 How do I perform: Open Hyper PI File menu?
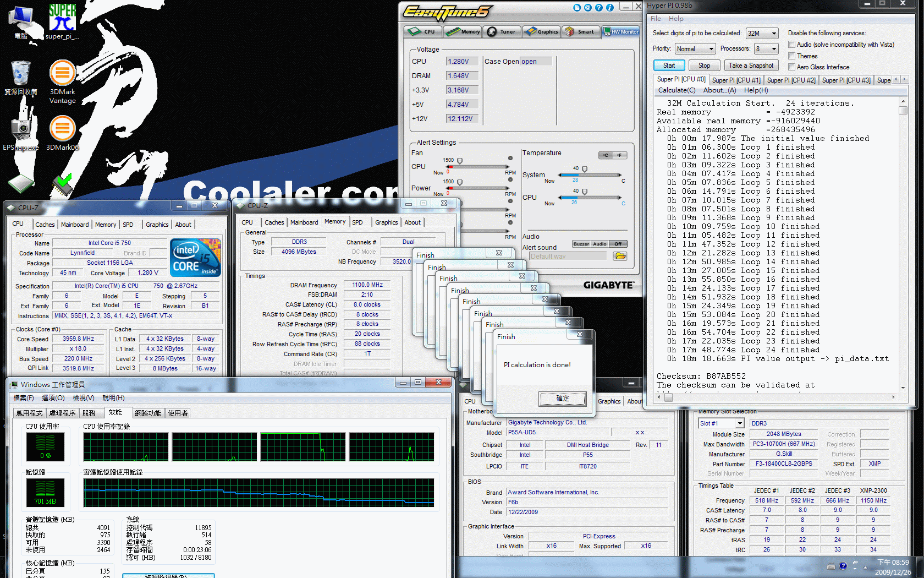pos(656,19)
